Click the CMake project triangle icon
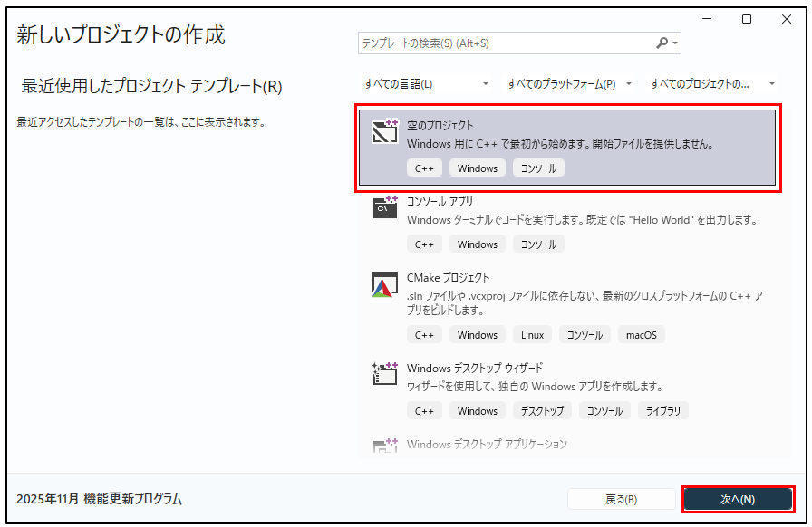The height and width of the screenshot is (527, 812). point(385,284)
